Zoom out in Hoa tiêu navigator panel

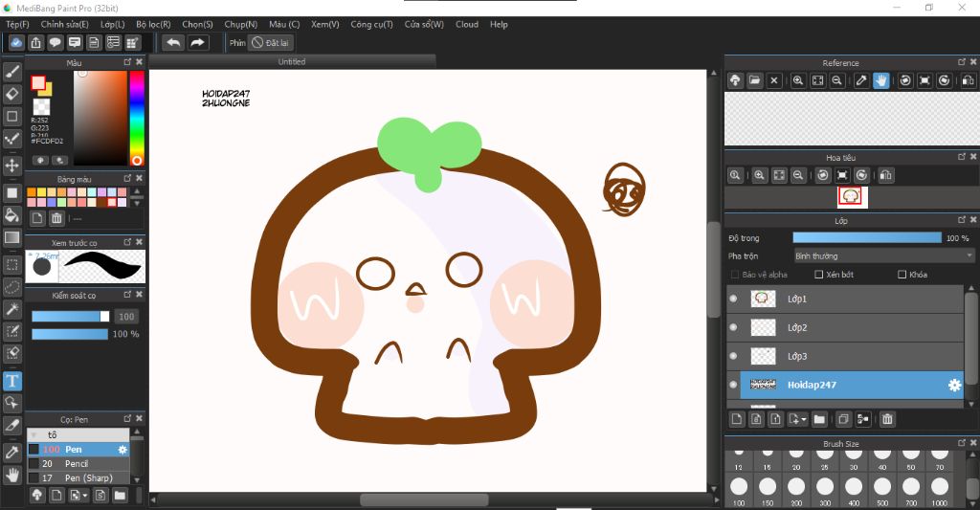pyautogui.click(x=798, y=176)
